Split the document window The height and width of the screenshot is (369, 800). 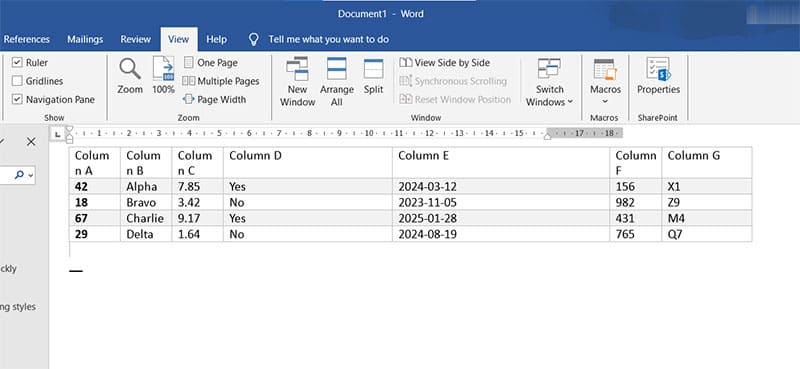pyautogui.click(x=373, y=76)
